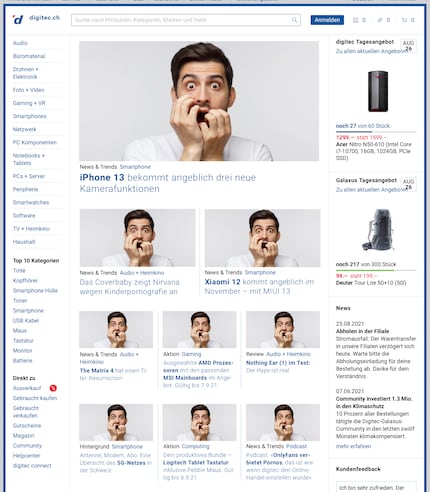Open the Software category

tap(24, 216)
